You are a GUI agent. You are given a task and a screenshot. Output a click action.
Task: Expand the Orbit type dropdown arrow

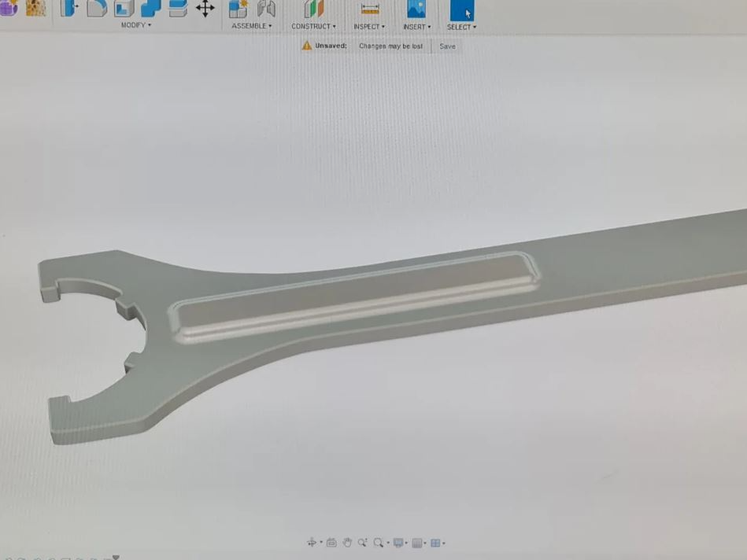tap(321, 543)
